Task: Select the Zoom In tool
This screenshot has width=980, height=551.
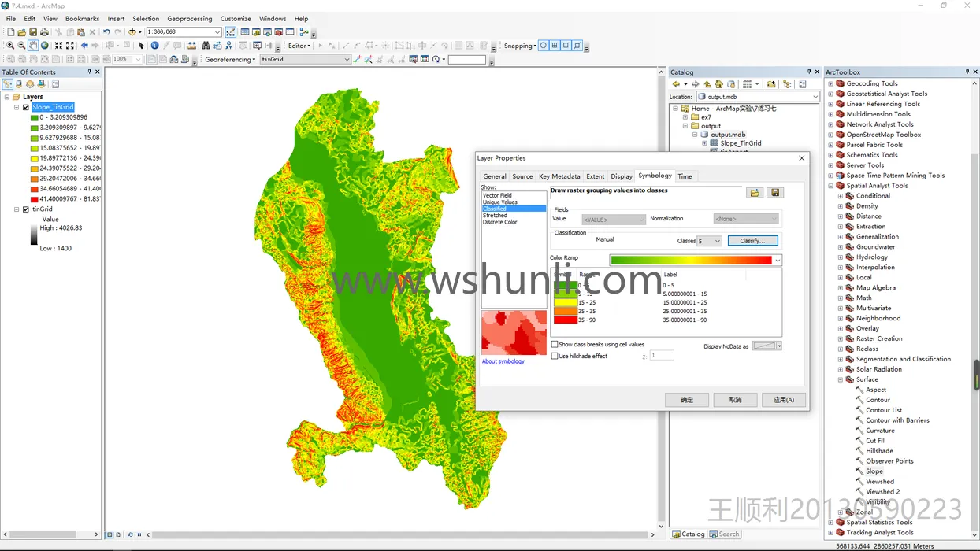Action: (x=10, y=46)
